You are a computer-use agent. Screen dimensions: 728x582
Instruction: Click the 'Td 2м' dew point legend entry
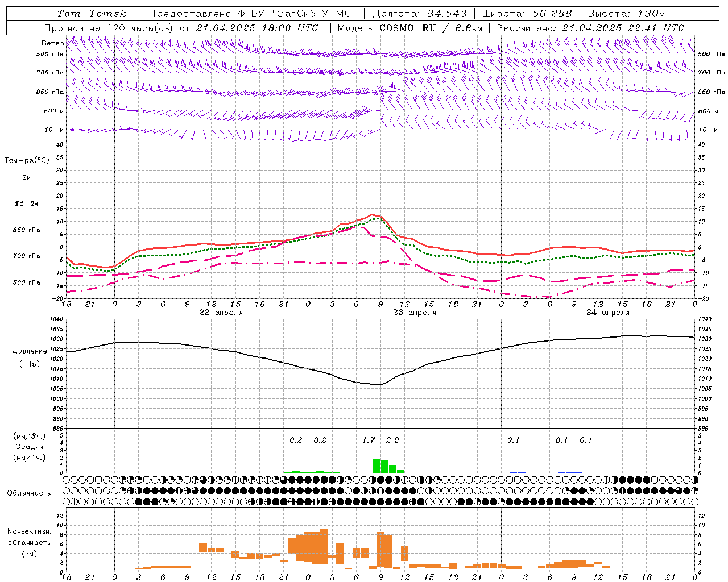coord(26,203)
